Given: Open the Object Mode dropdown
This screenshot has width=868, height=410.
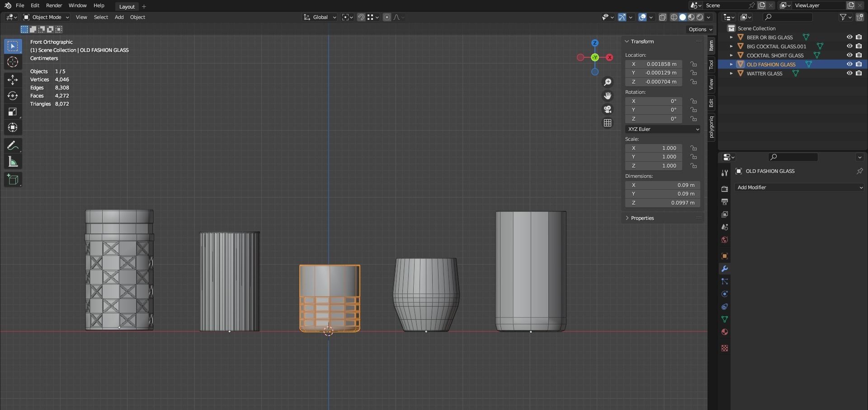Looking at the screenshot, I should pyautogui.click(x=46, y=17).
